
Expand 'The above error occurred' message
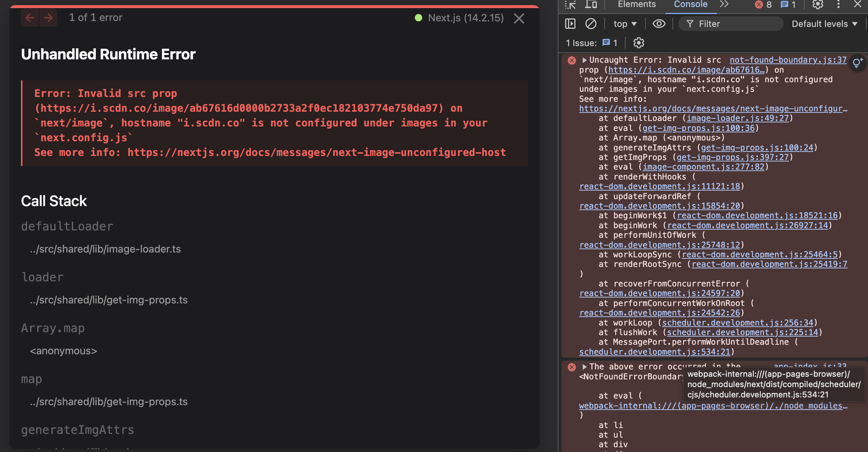click(584, 367)
